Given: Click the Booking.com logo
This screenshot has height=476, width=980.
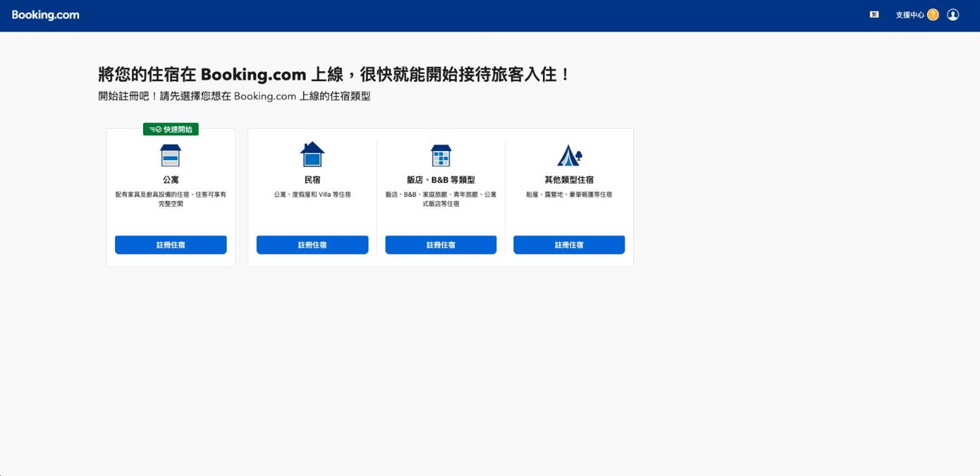Looking at the screenshot, I should tap(46, 15).
